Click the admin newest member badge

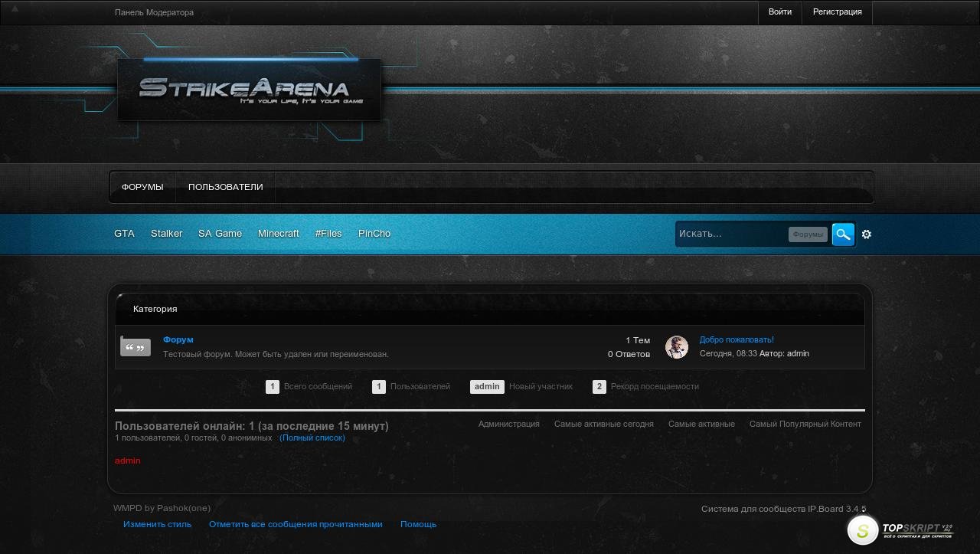click(x=487, y=387)
